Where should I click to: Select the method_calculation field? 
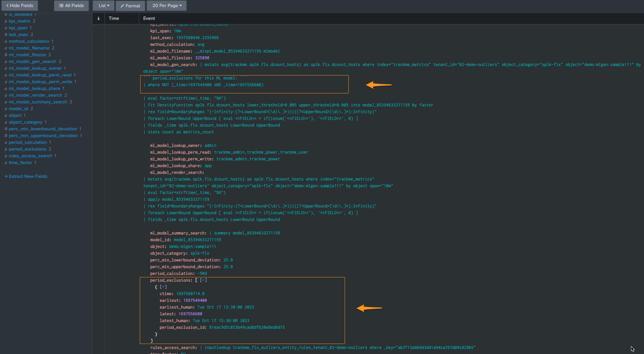point(29,41)
